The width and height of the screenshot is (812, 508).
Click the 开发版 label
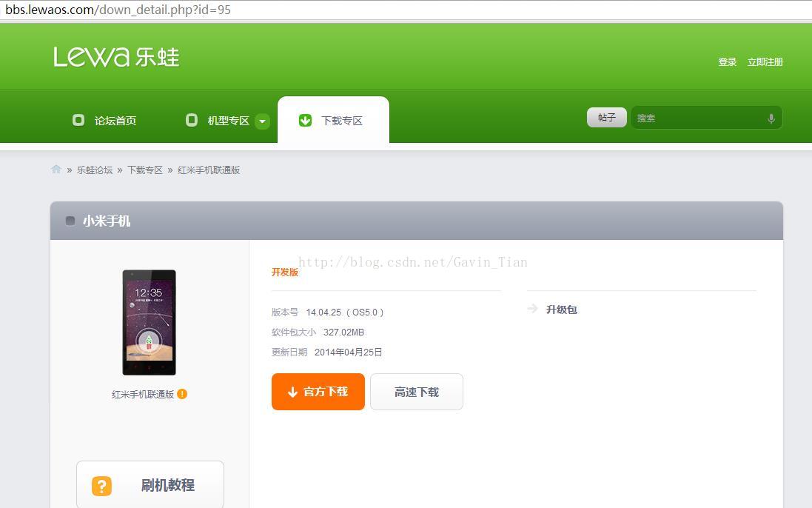285,273
